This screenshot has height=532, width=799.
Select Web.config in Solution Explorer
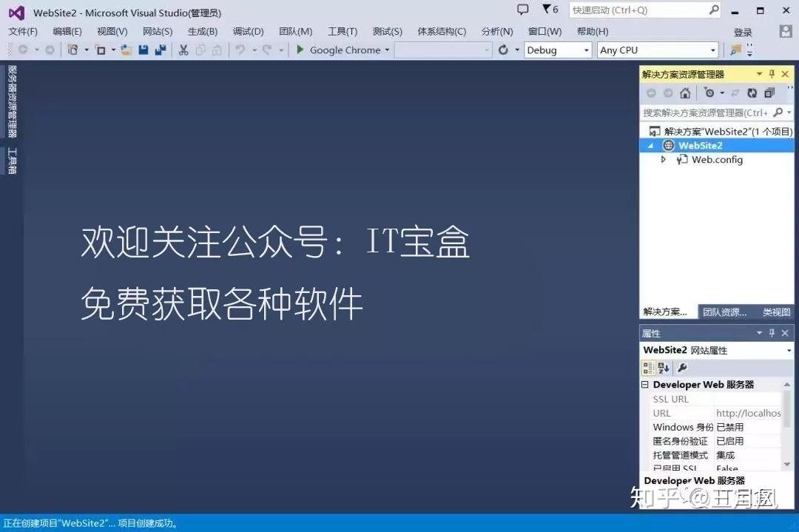click(x=717, y=159)
